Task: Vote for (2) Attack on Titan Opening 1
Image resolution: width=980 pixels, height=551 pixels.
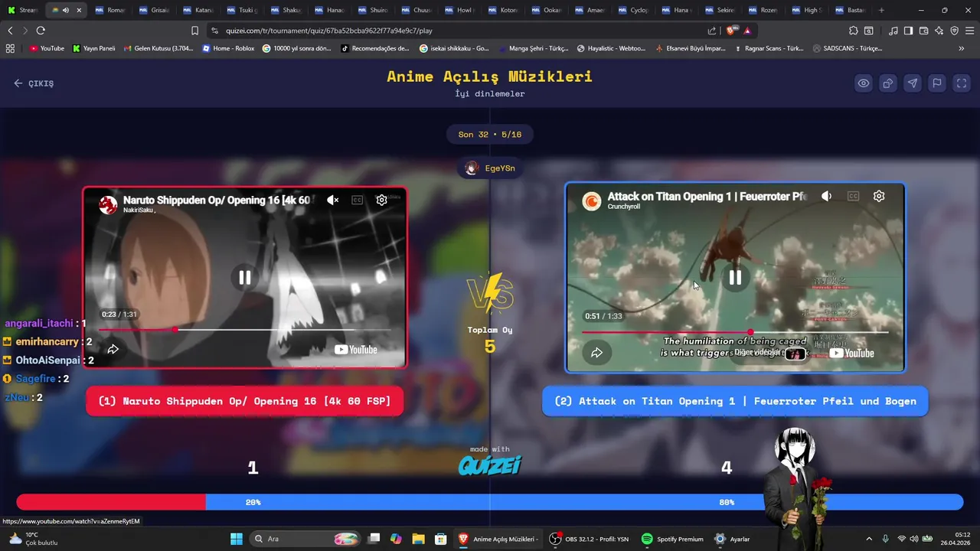Action: (x=735, y=401)
